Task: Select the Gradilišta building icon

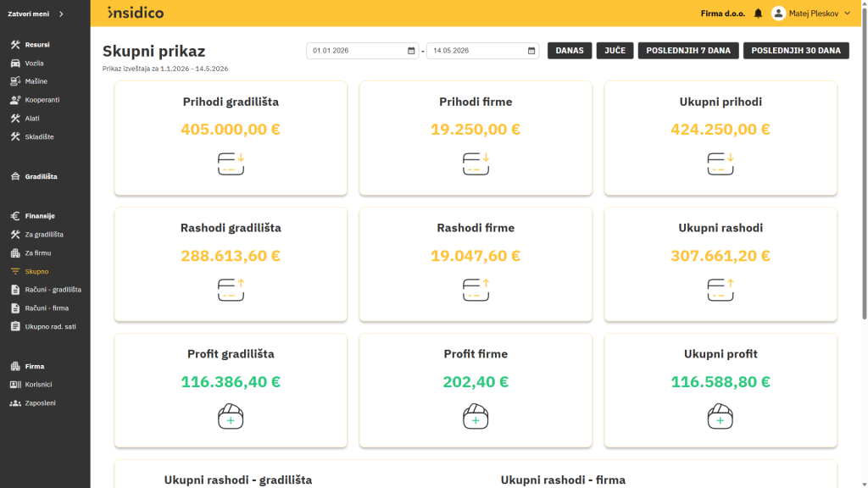Action: click(15, 176)
